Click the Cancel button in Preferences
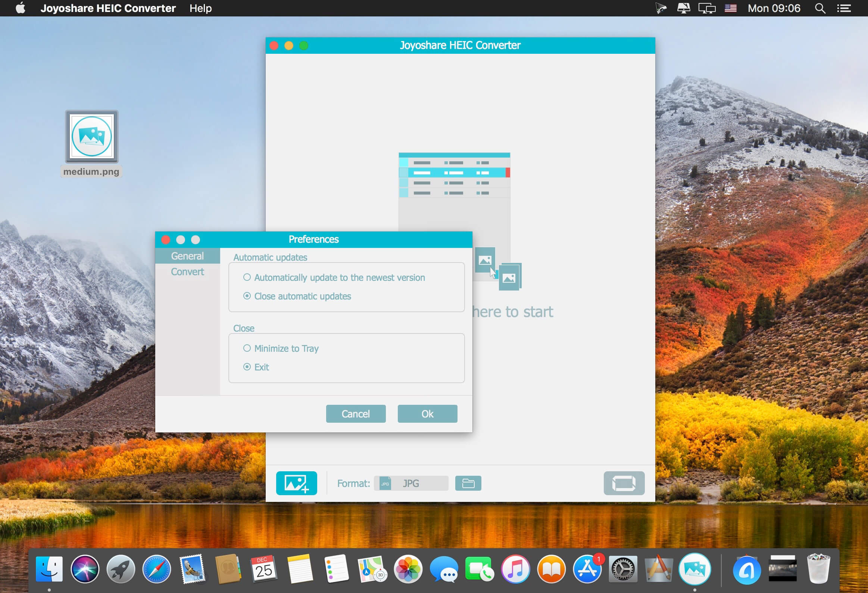This screenshot has width=868, height=593. click(356, 414)
